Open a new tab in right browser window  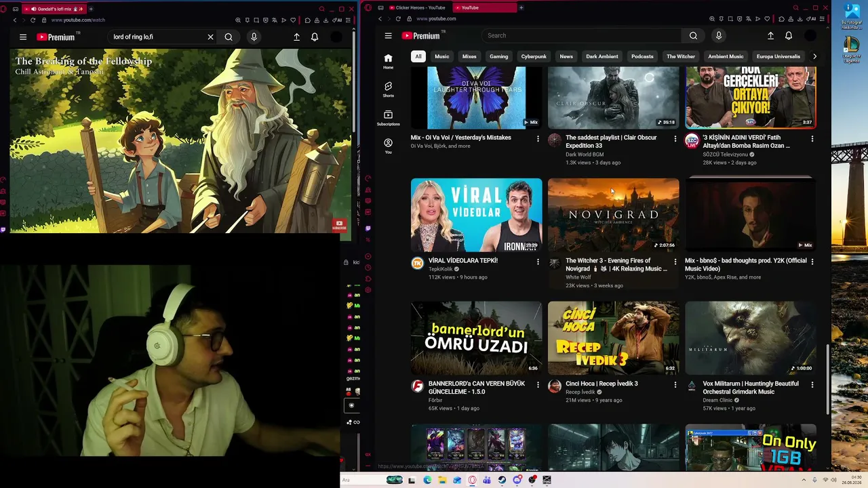(x=521, y=7)
